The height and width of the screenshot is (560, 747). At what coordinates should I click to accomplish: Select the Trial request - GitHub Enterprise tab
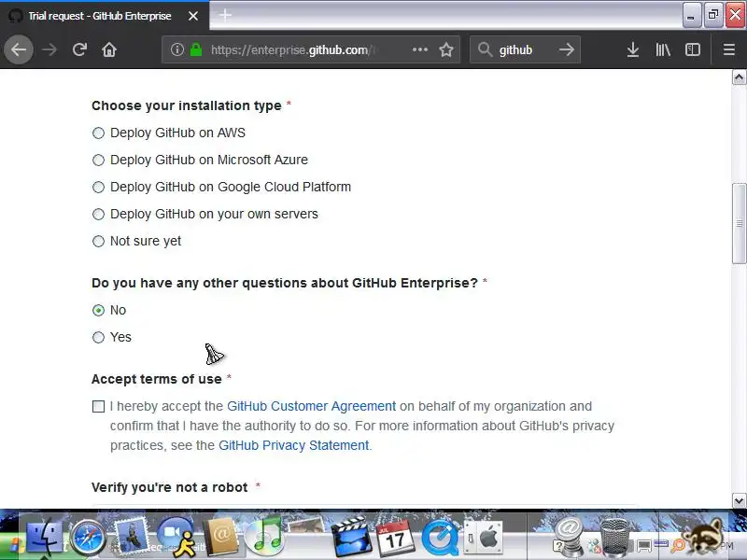[x=105, y=16]
